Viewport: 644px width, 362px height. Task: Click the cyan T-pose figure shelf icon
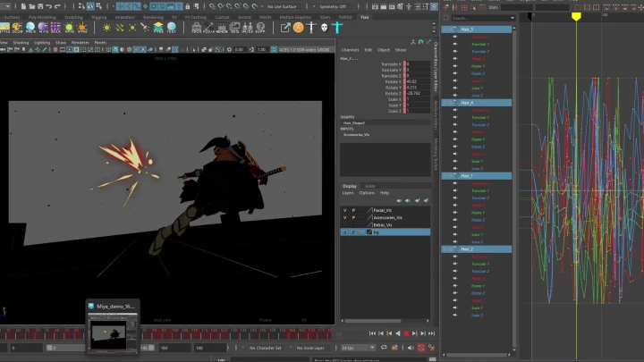[337, 28]
